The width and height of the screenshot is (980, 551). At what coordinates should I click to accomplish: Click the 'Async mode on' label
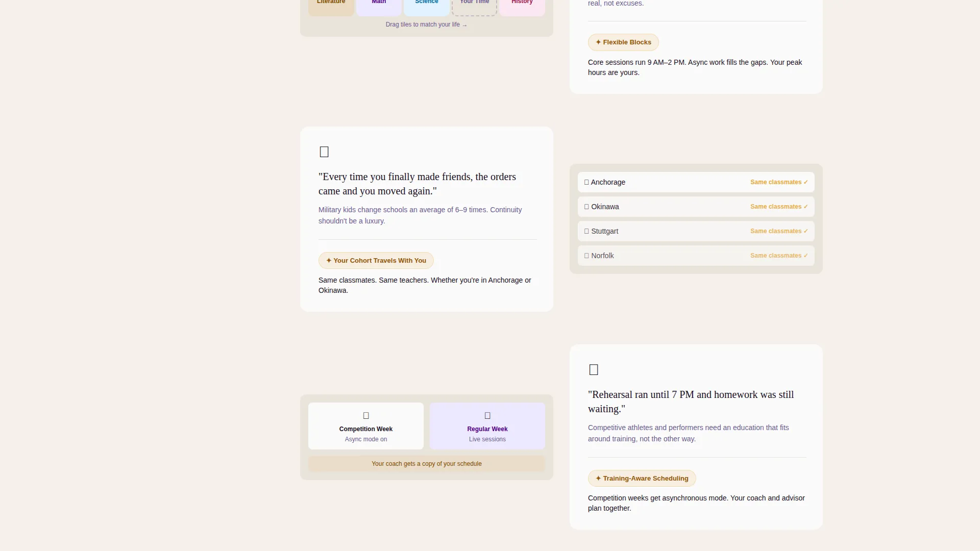(366, 439)
